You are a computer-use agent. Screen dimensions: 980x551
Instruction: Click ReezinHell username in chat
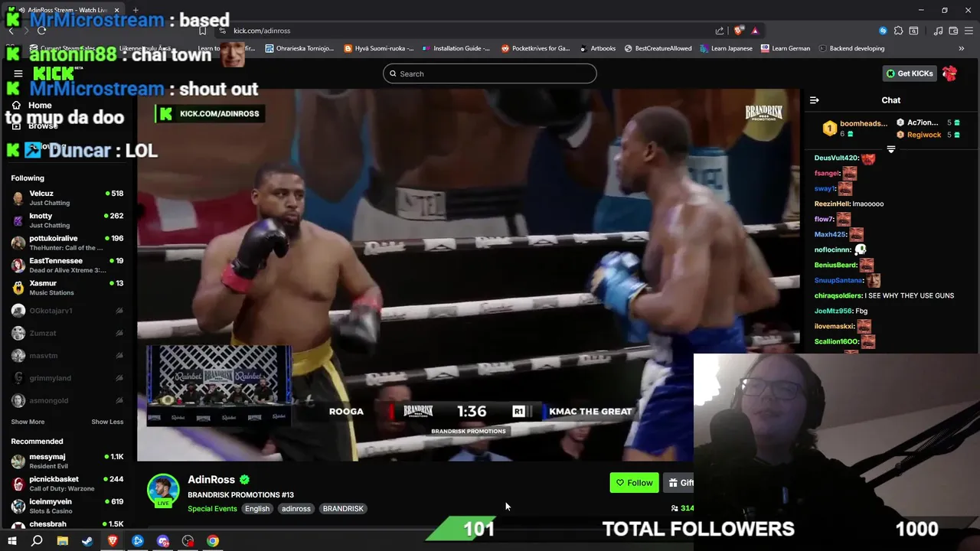click(832, 204)
